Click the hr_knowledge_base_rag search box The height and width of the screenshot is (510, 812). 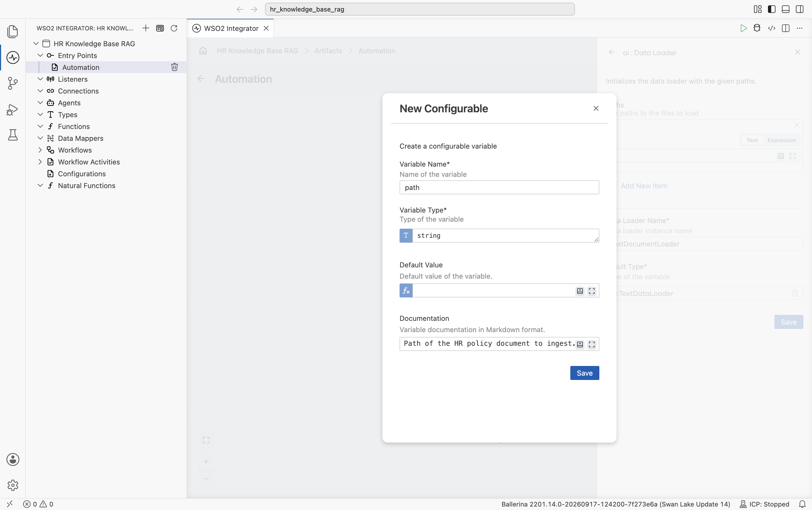420,9
